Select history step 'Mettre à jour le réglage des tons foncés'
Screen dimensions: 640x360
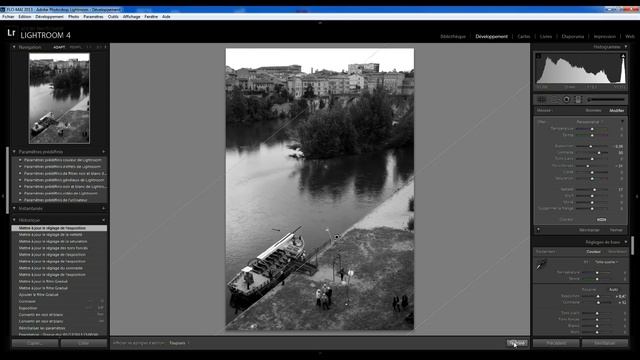tap(59, 248)
